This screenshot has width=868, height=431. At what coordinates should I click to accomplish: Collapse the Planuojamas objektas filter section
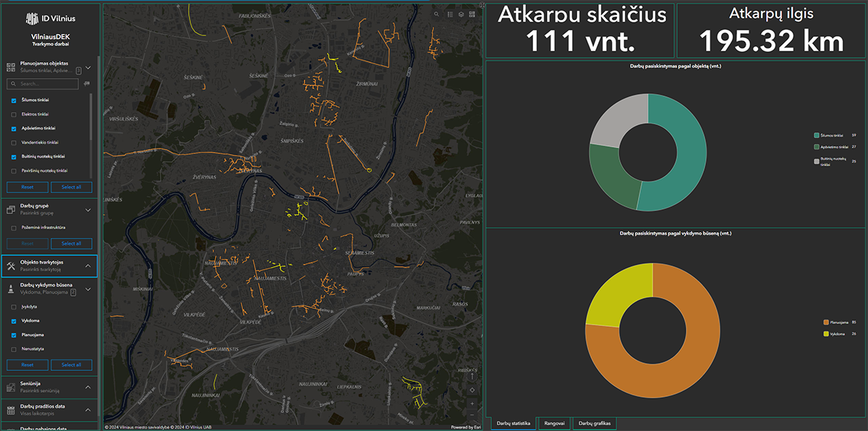pyautogui.click(x=88, y=67)
